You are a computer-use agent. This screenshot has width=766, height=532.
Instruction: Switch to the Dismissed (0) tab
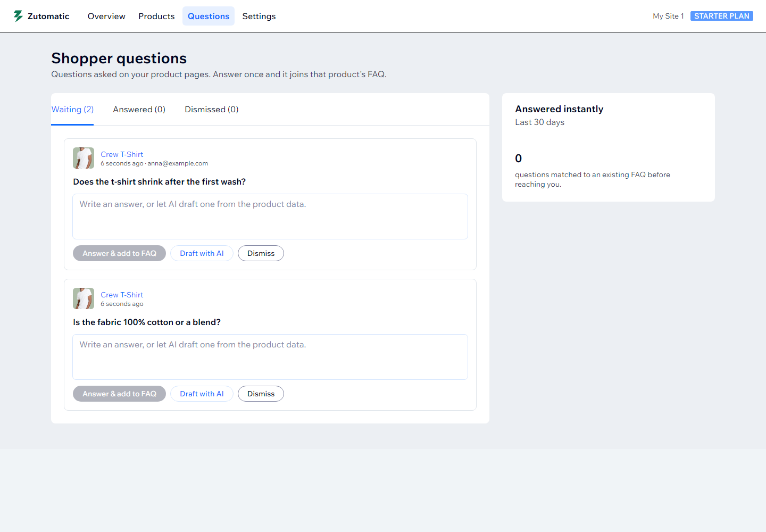point(212,110)
